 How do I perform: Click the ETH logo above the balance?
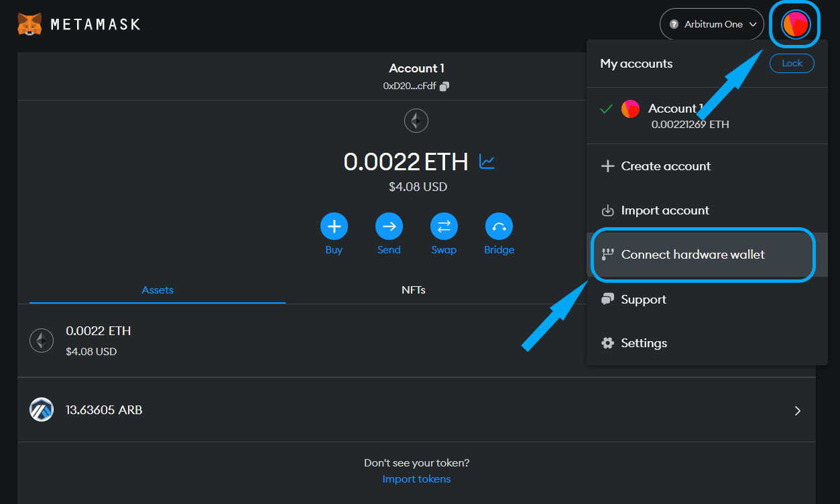click(416, 121)
